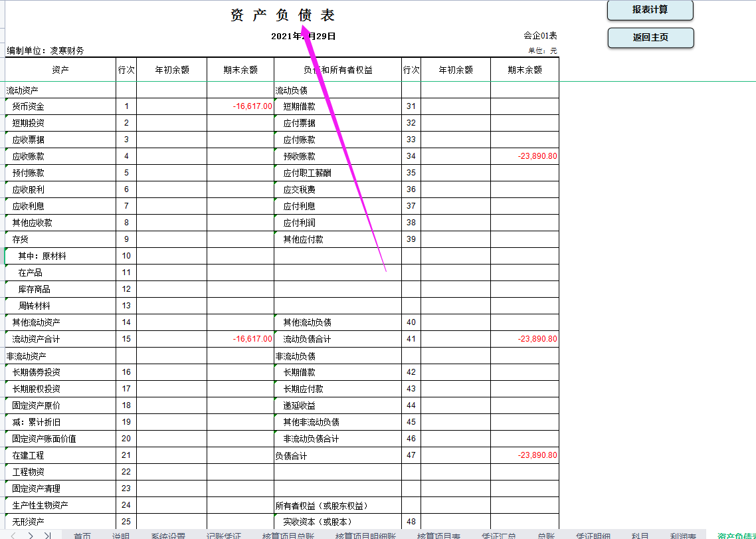Click the next sheet navigation arrow
This screenshot has height=539, width=756.
tap(31, 534)
